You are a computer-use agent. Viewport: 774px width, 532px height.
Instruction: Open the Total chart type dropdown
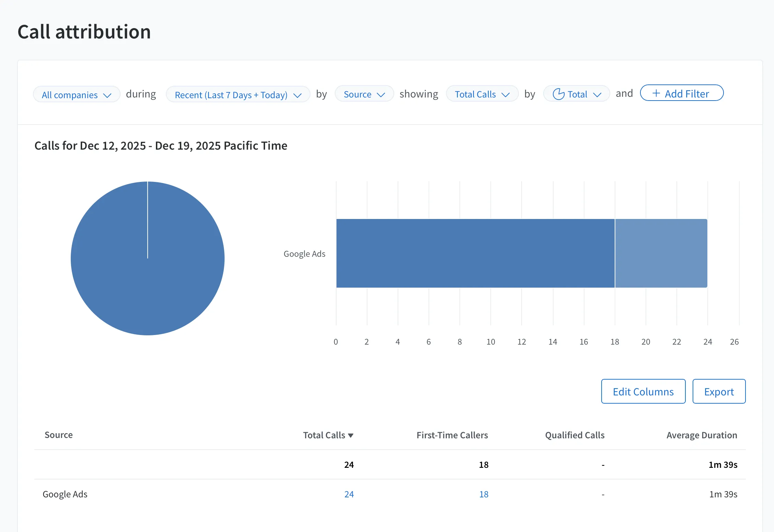click(x=577, y=94)
